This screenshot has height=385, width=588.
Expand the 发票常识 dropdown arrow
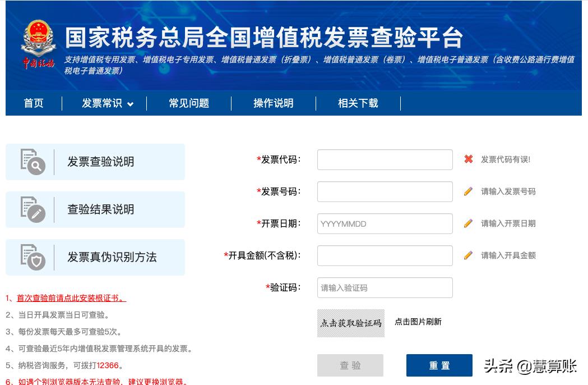pyautogui.click(x=130, y=104)
